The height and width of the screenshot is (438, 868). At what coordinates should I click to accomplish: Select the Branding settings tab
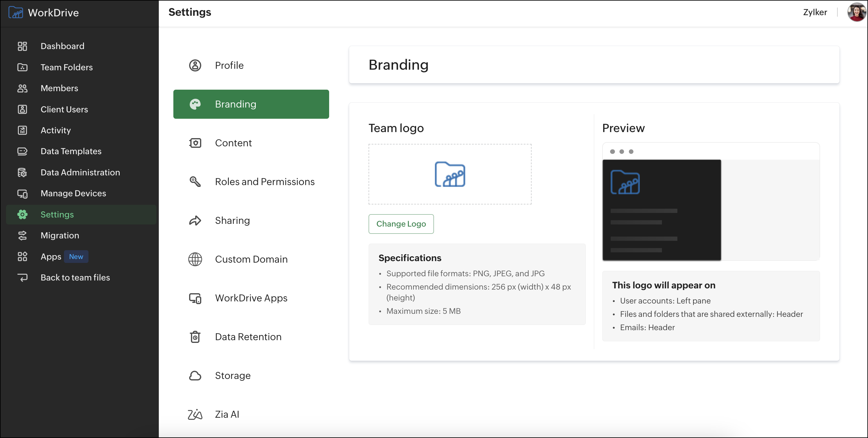click(x=251, y=104)
